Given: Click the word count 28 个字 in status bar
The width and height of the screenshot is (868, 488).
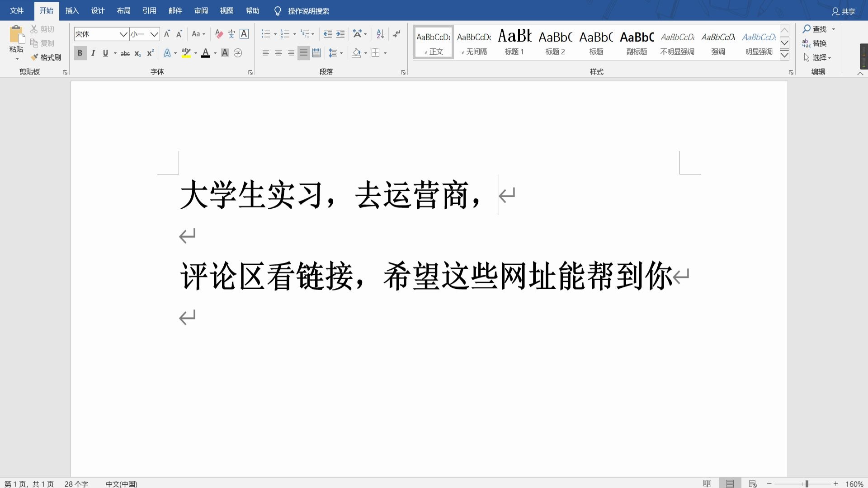Looking at the screenshot, I should tap(76, 484).
